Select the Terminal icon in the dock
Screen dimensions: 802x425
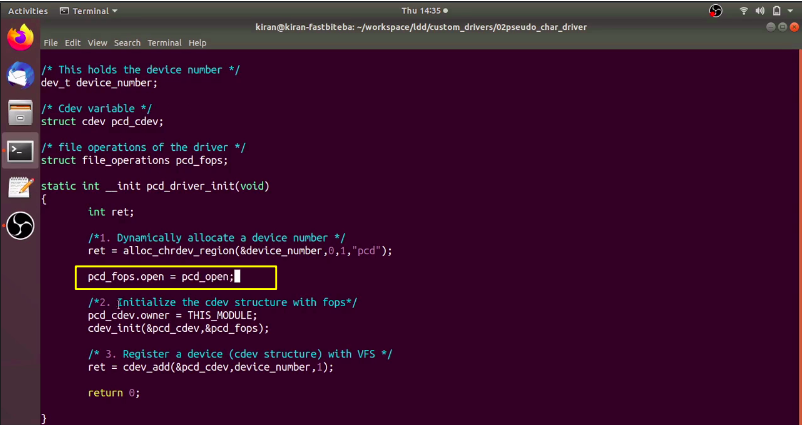click(x=20, y=151)
